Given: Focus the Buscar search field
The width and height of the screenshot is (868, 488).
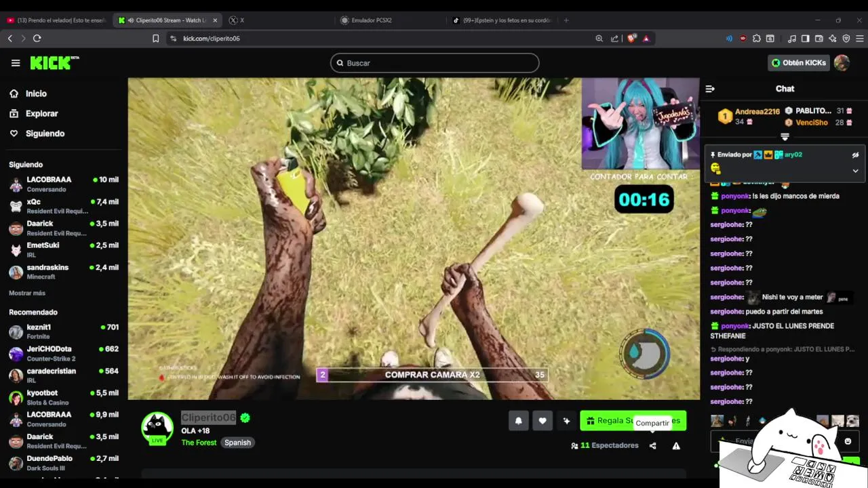Looking at the screenshot, I should click(x=435, y=63).
